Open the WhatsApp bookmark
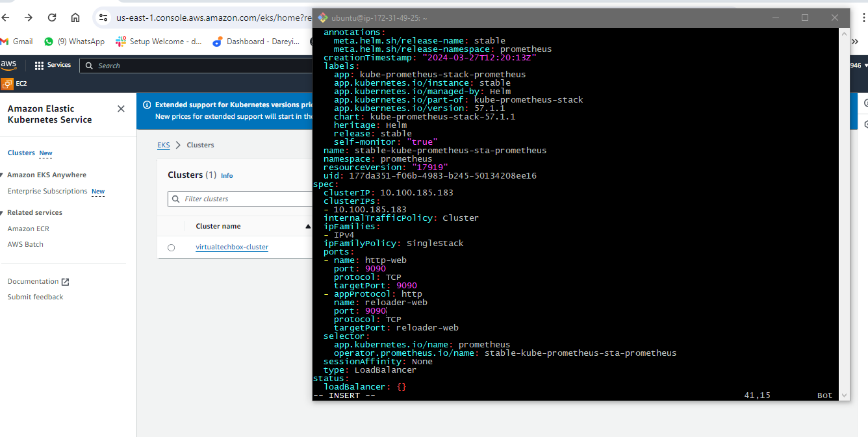Screen dimensions: 868x437 [74, 42]
